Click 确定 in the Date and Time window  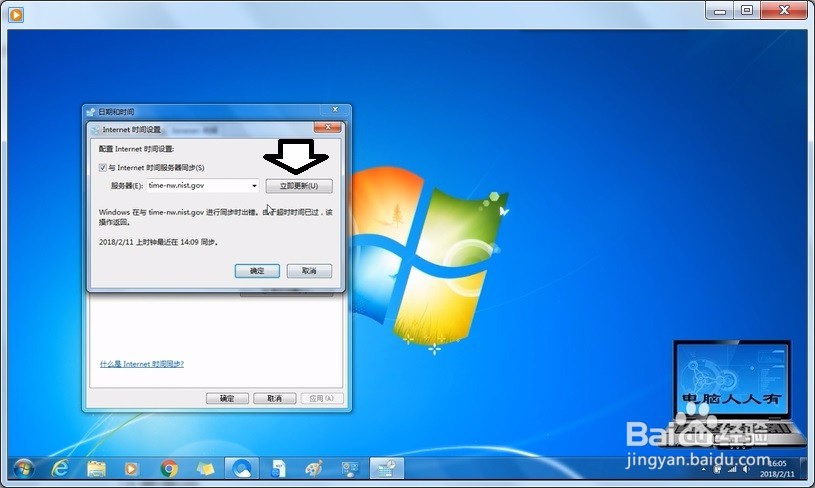(227, 398)
